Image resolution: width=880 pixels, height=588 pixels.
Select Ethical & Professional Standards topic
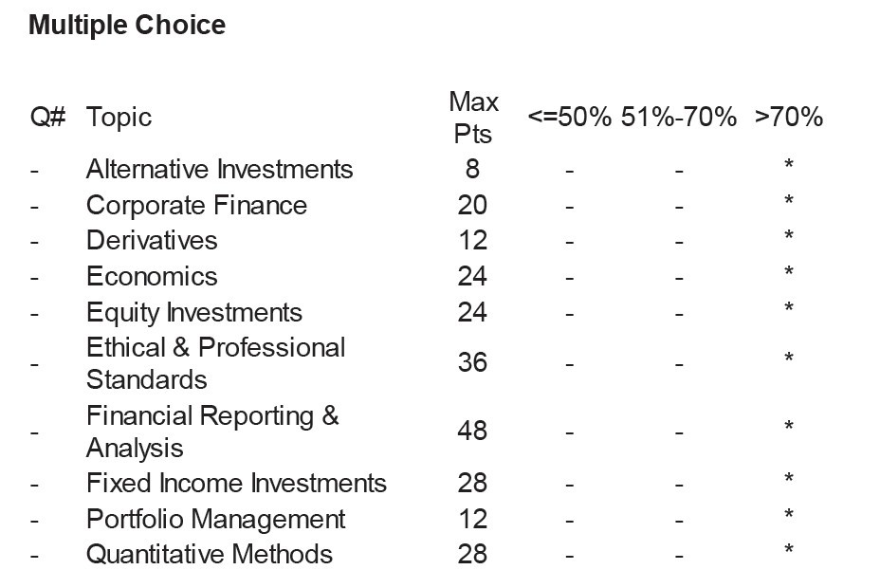[x=215, y=363]
